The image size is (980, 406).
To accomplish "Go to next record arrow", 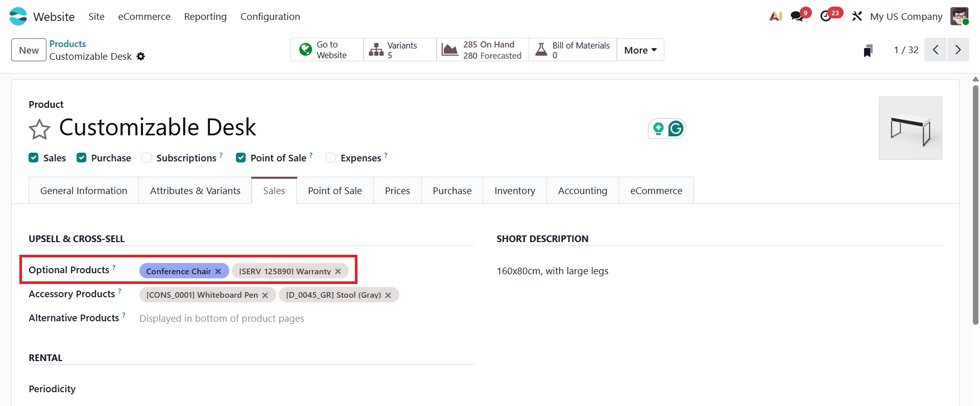I will pyautogui.click(x=958, y=50).
